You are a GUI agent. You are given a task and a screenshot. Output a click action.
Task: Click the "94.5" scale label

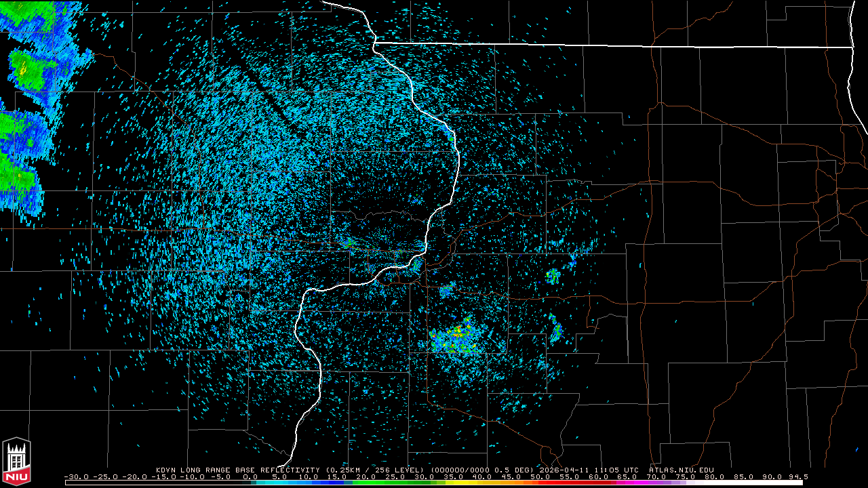click(798, 477)
